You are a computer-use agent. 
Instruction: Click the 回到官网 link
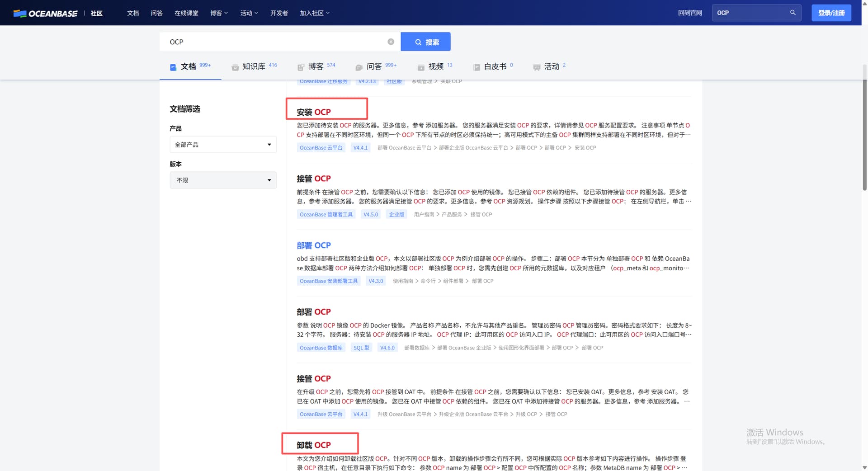coord(690,13)
